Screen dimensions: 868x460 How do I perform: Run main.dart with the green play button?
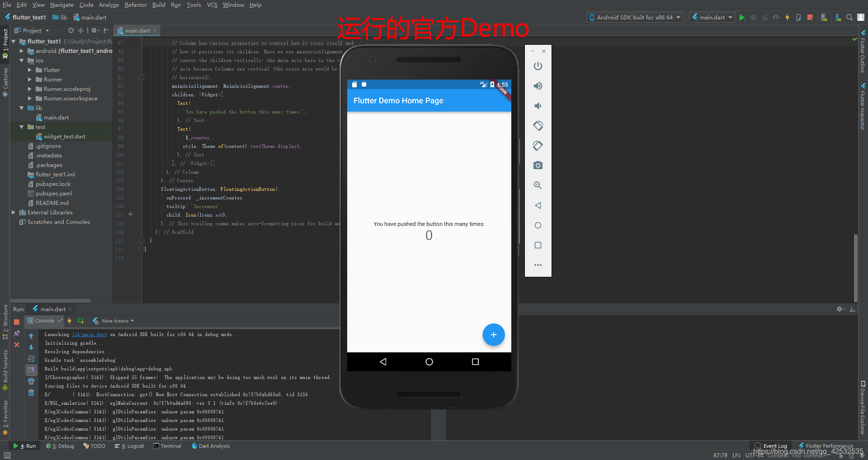(x=742, y=18)
